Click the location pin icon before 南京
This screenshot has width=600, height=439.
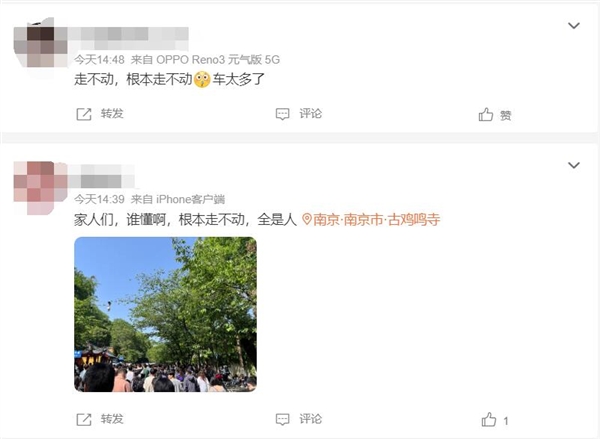(x=307, y=219)
